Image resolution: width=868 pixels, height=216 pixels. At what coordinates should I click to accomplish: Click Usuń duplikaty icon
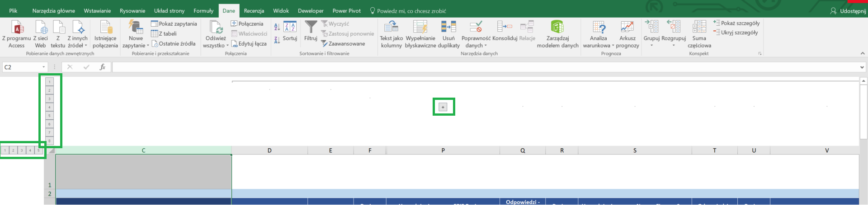(x=448, y=27)
